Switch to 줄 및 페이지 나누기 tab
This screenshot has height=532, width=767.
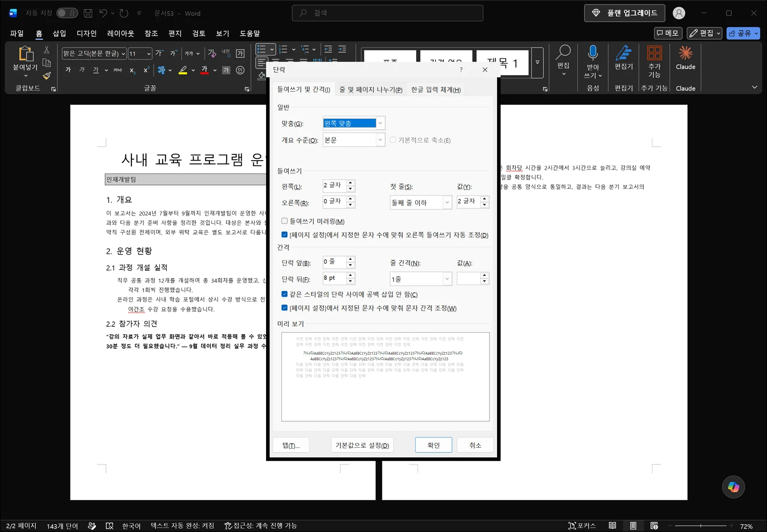click(371, 90)
